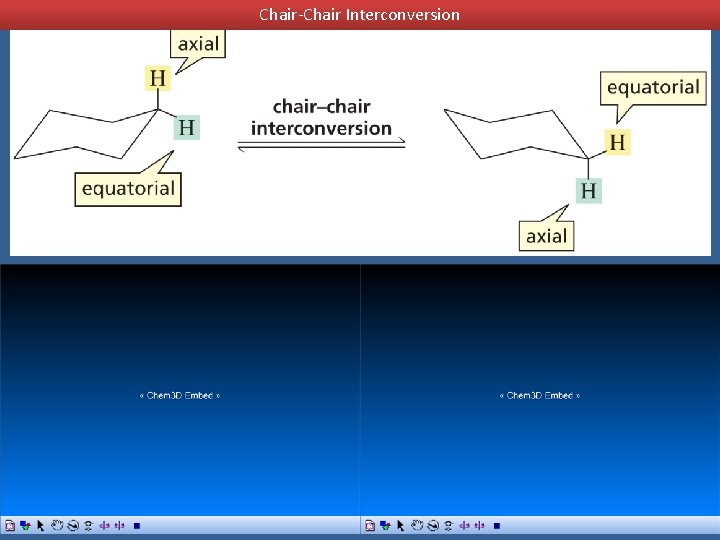
Task: Click yellow-highlighted H on left chair
Action: click(158, 78)
